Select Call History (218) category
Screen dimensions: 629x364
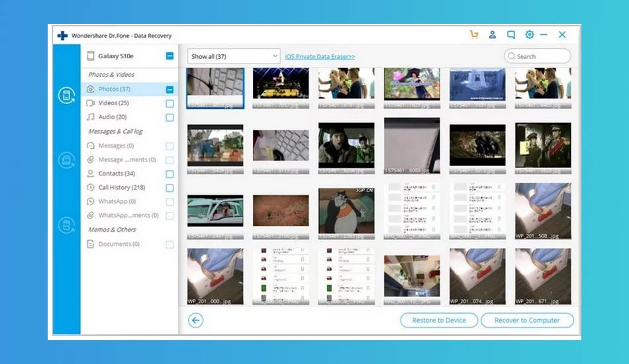point(122,187)
